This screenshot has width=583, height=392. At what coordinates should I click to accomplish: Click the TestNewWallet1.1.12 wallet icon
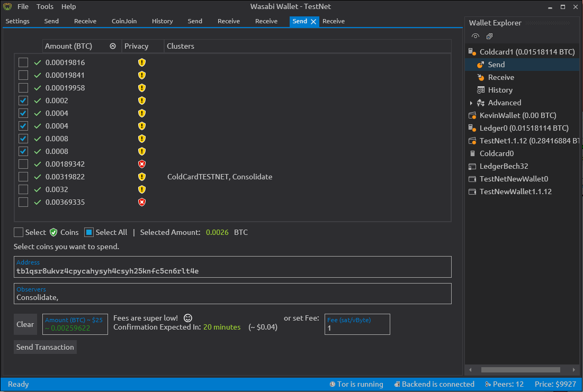pyautogui.click(x=472, y=192)
